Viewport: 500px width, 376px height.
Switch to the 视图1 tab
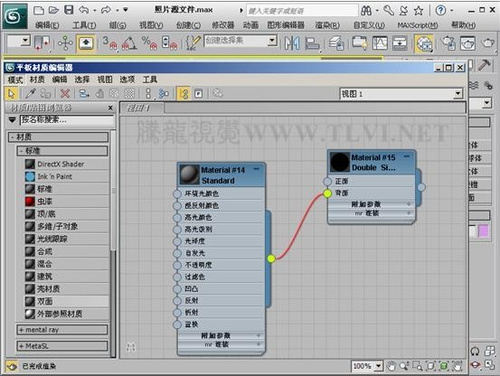tap(142, 108)
